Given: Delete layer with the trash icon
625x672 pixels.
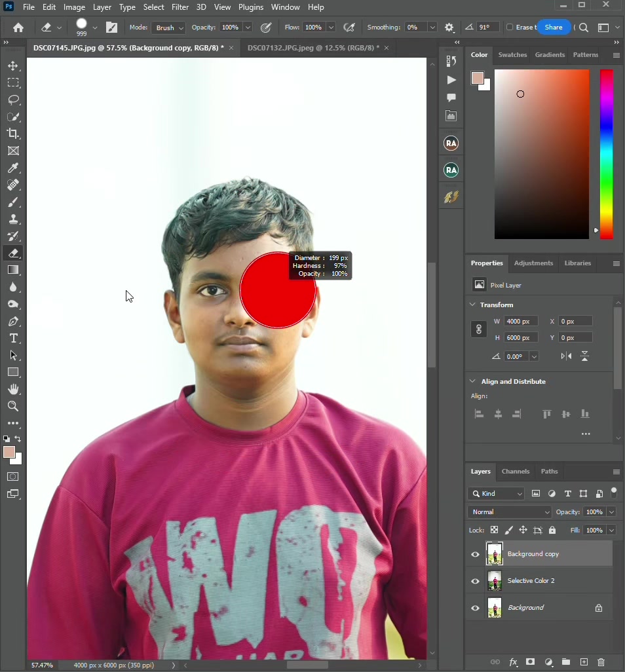Looking at the screenshot, I should point(601,662).
